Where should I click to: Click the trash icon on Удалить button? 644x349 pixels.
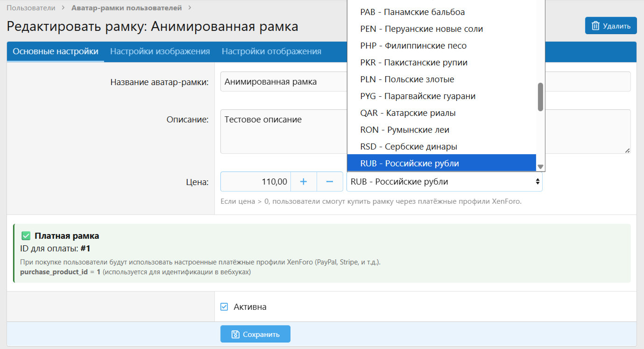(595, 26)
